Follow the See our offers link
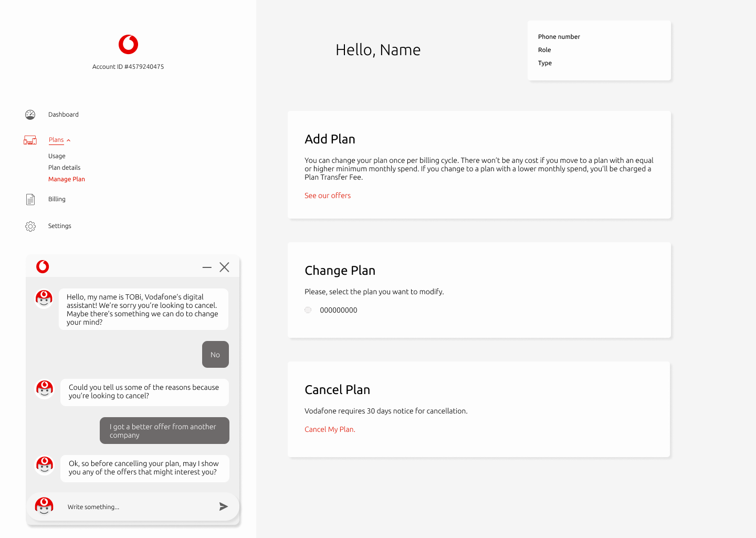This screenshot has width=756, height=538. (x=328, y=195)
